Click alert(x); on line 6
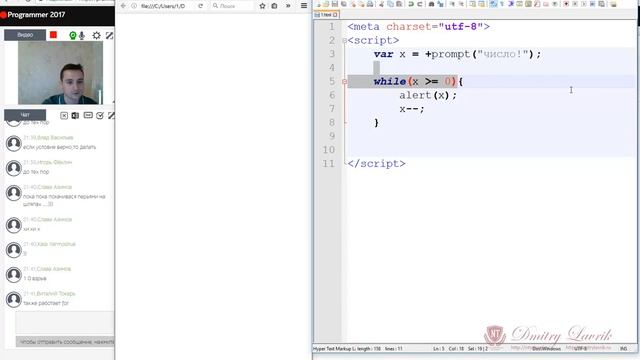The width and height of the screenshot is (640, 360). click(x=428, y=95)
